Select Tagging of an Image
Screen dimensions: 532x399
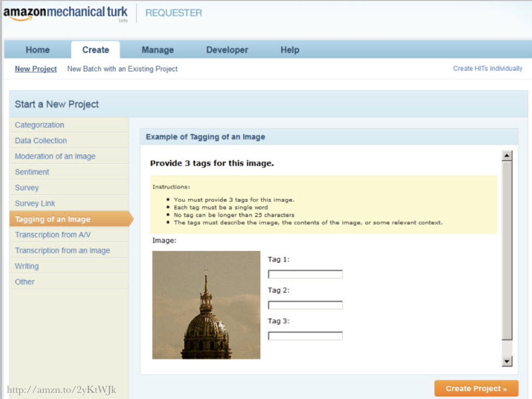pos(71,219)
